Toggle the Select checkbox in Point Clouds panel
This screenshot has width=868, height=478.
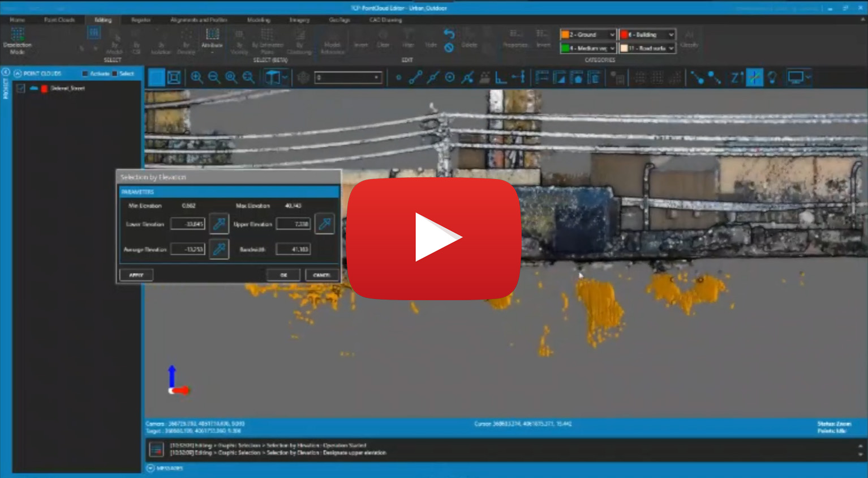(x=115, y=74)
